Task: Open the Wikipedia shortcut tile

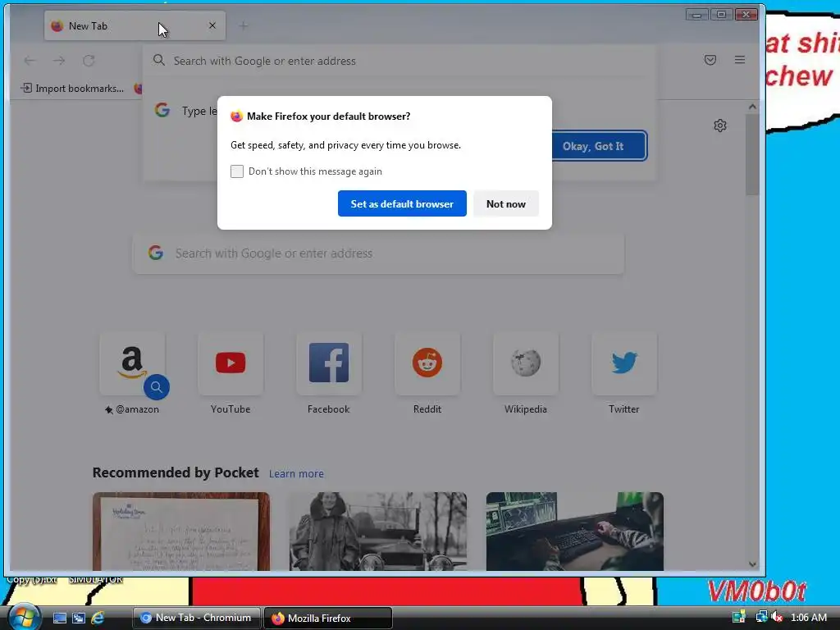Action: (x=526, y=363)
